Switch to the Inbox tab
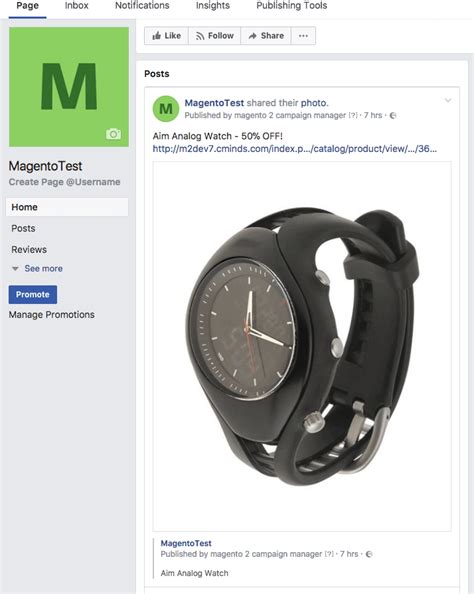Viewport: 474px width, 594px height. [x=77, y=6]
